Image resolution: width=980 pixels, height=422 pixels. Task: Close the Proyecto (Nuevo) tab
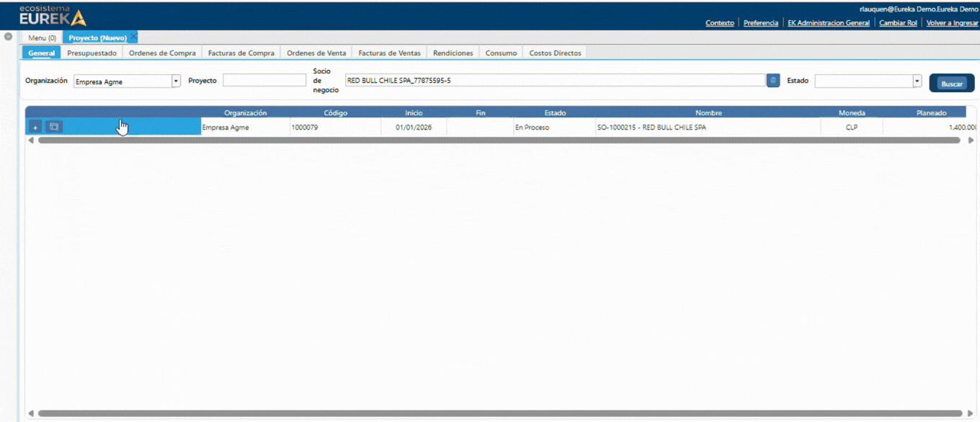click(x=134, y=37)
